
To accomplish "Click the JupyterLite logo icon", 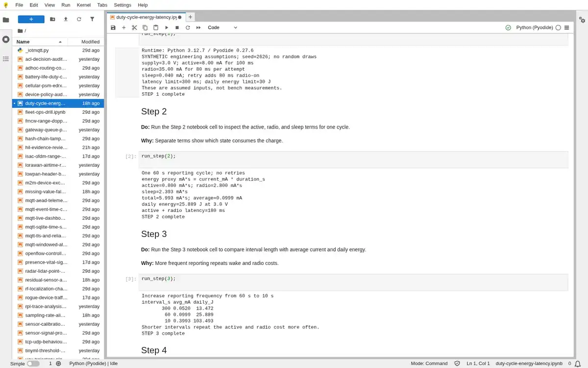I will point(6,5).
